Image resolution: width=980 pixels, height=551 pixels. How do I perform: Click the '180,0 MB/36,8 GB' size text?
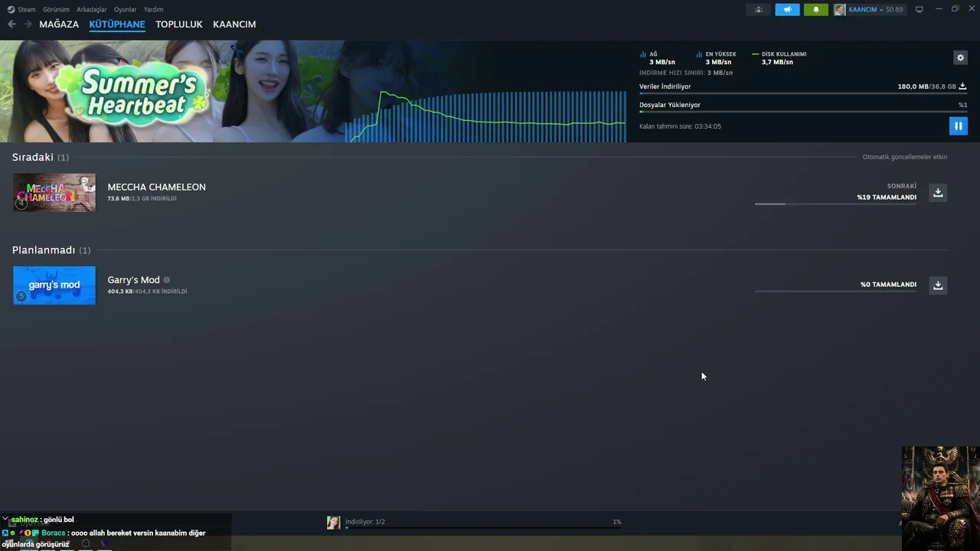[926, 86]
